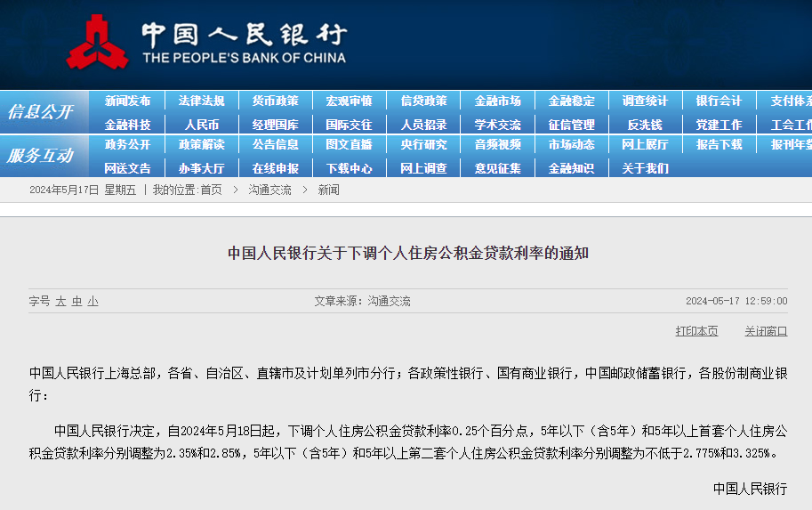Open 报告下载 menu item

(x=720, y=144)
